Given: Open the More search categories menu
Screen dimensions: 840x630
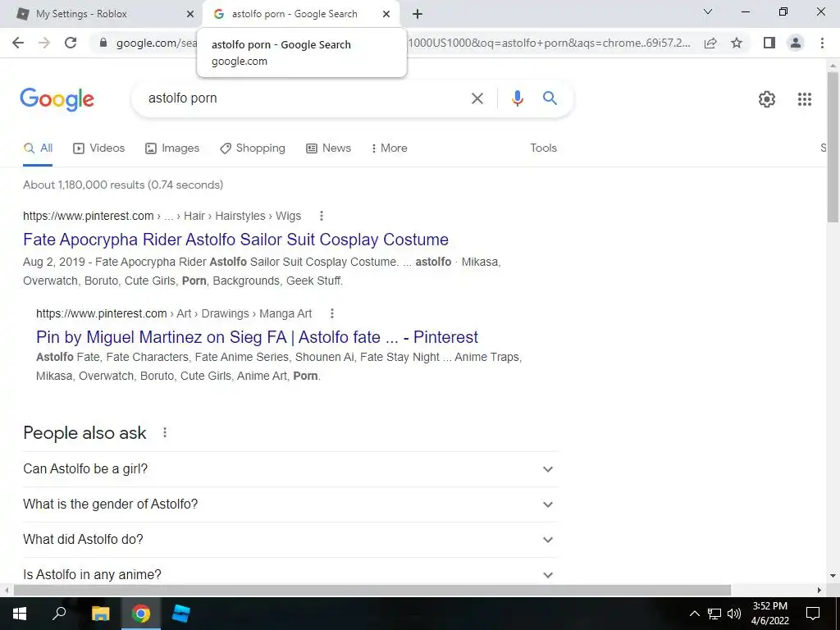Looking at the screenshot, I should pos(390,148).
